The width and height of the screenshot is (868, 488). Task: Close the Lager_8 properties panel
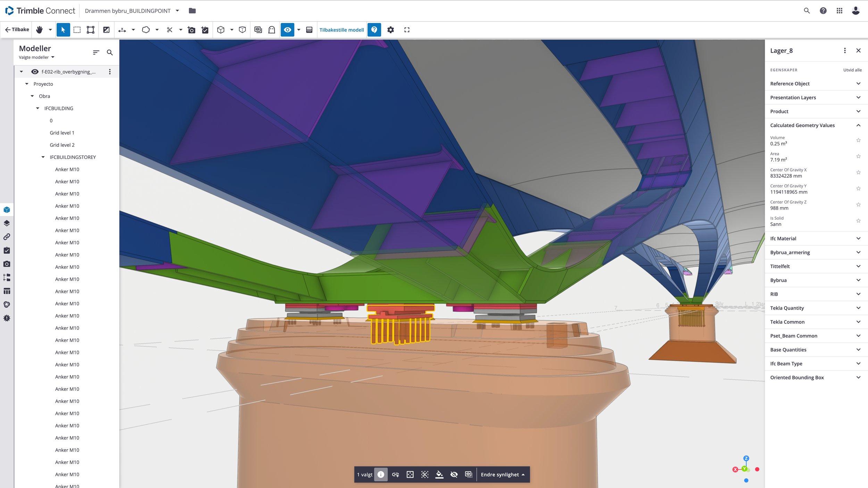858,51
